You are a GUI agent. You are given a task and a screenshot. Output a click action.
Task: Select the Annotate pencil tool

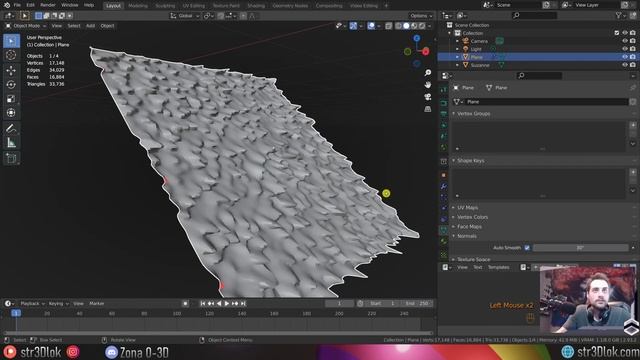pyautogui.click(x=11, y=129)
